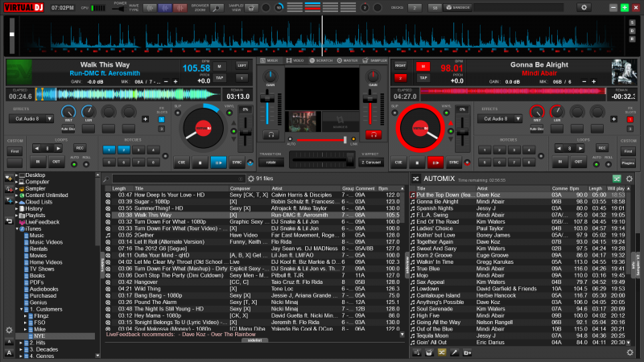Select the red waveform type button
Image resolution: width=644 pixels, height=362 pixels.
180,8
